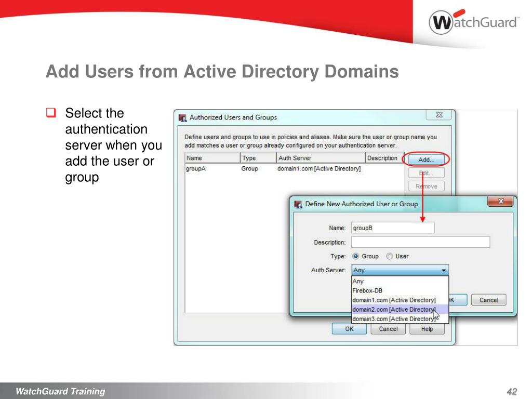Click the Help button
The image size is (532, 399).
tap(427, 329)
